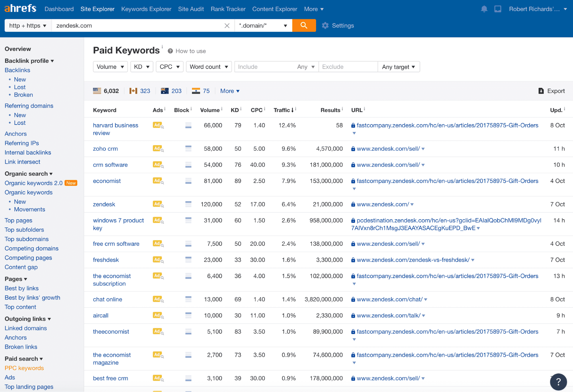This screenshot has height=392, width=573.
Task: Open the Volume filter dropdown
Action: (110, 66)
